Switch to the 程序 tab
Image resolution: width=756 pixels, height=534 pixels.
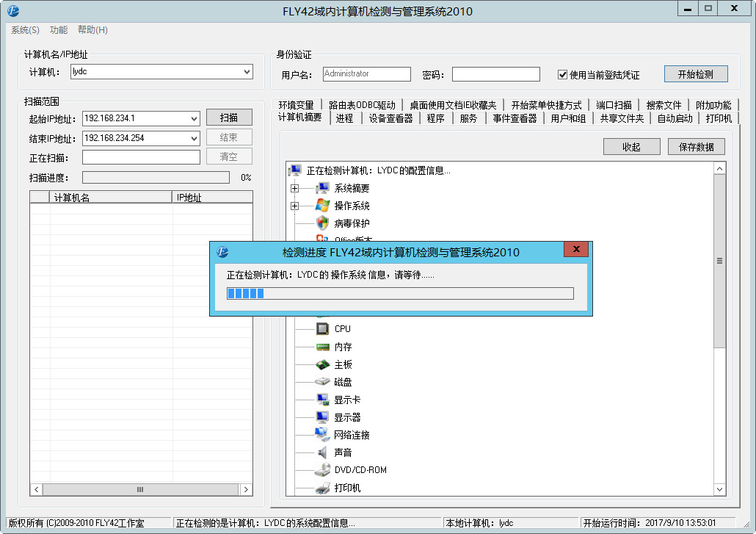[436, 118]
